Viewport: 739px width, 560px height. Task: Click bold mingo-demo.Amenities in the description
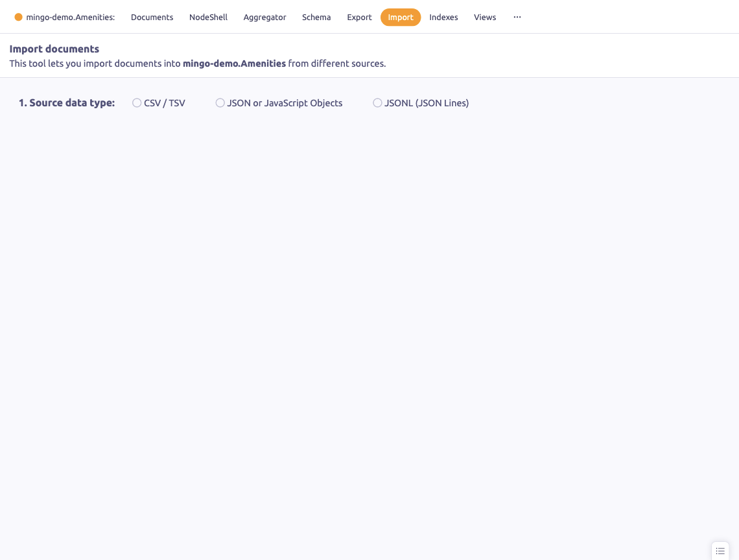pos(234,64)
